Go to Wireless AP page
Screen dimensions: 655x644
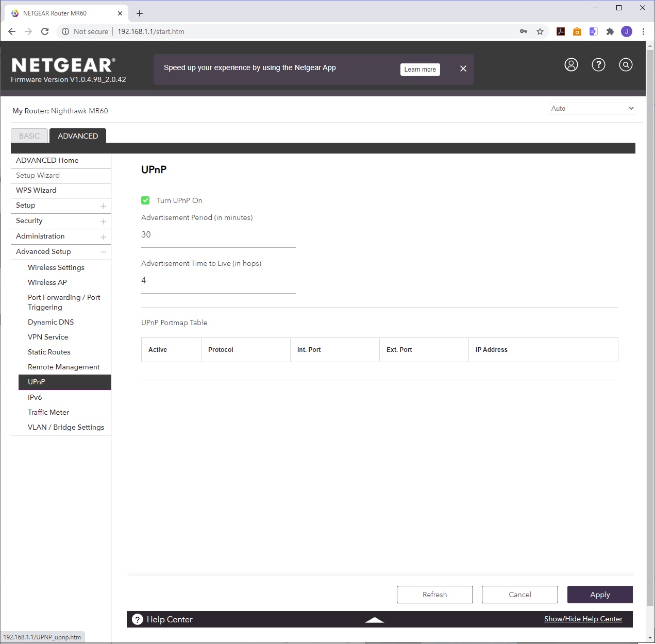pos(47,282)
